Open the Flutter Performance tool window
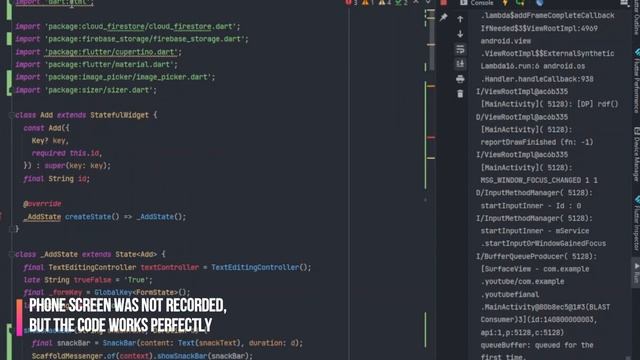This screenshot has height=360, width=640. point(636,81)
